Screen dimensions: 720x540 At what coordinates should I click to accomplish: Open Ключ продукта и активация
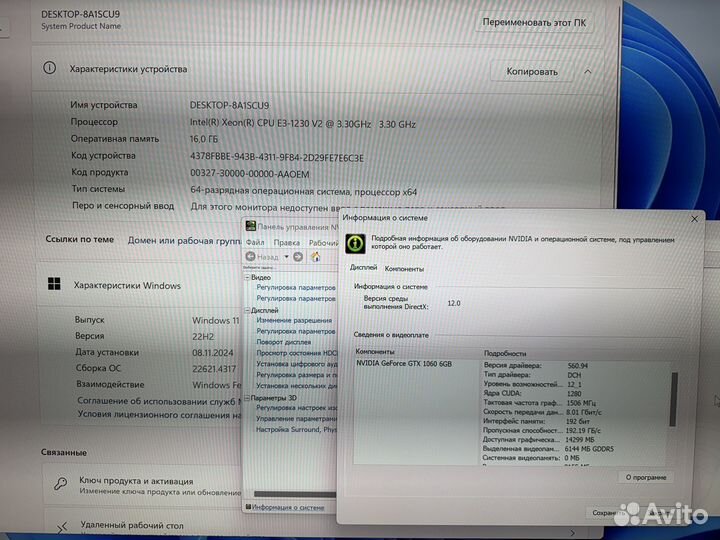pos(136,481)
